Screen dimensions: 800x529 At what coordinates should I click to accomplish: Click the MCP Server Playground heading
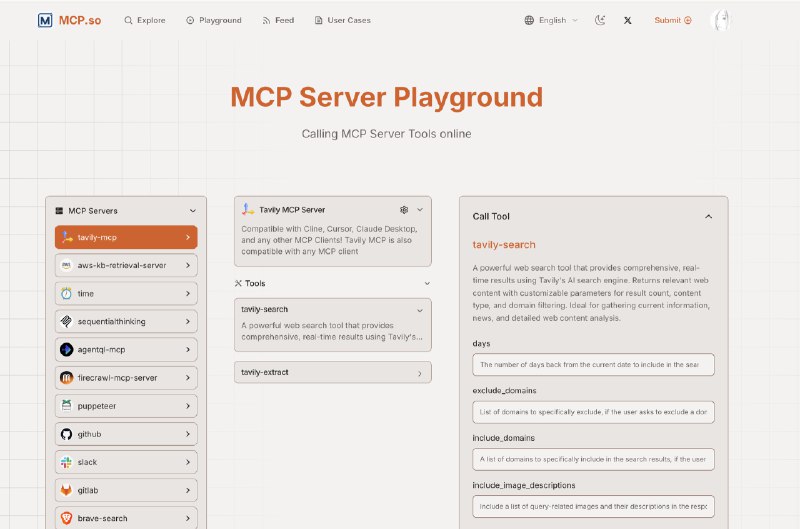pyautogui.click(x=386, y=97)
